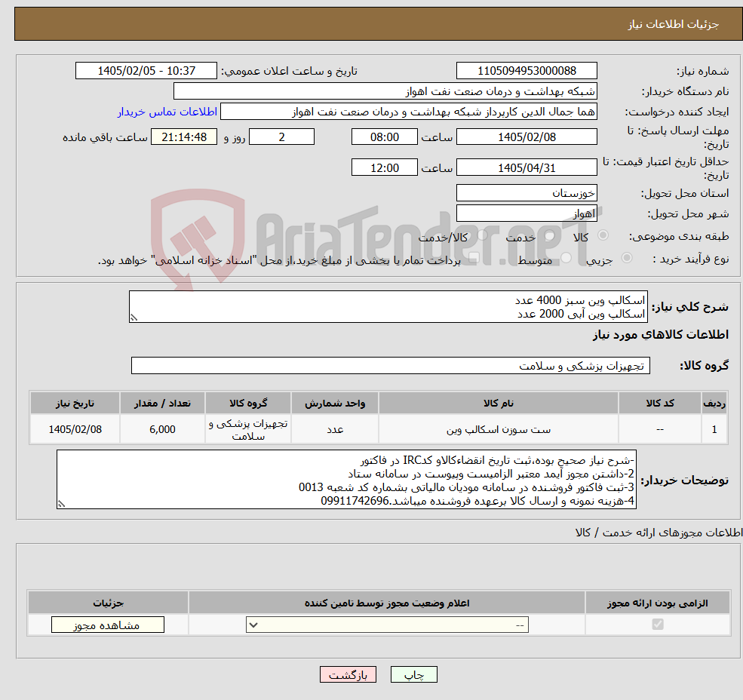Click the نام کالا column header
The height and width of the screenshot is (700, 743).
pos(499,403)
